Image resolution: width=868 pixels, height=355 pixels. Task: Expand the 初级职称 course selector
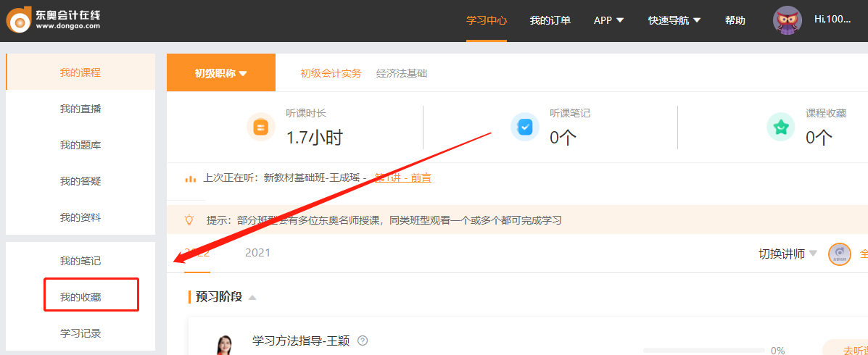click(x=220, y=73)
